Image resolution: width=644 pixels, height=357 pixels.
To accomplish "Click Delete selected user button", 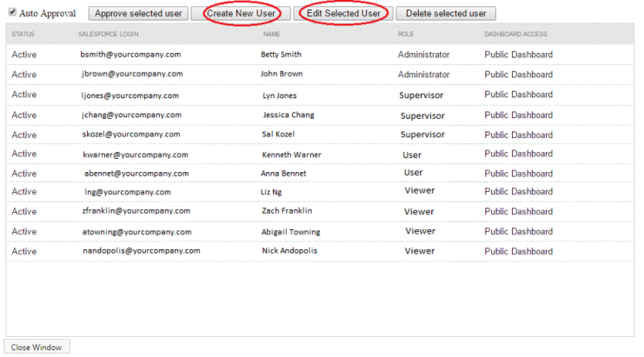I will click(x=446, y=14).
